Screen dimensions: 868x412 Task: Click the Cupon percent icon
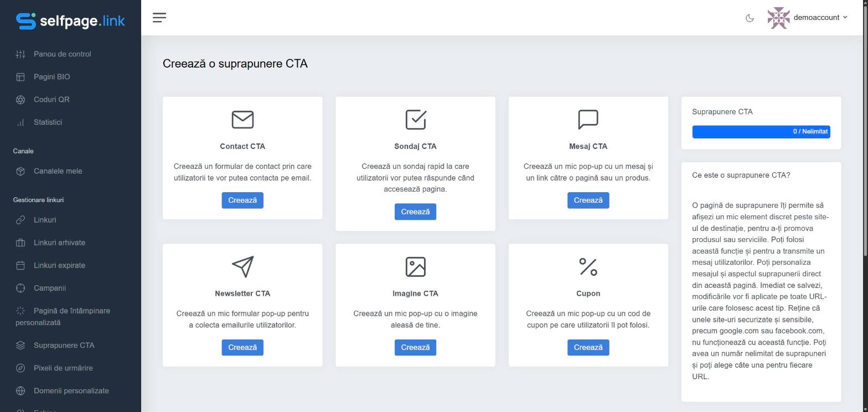click(588, 267)
